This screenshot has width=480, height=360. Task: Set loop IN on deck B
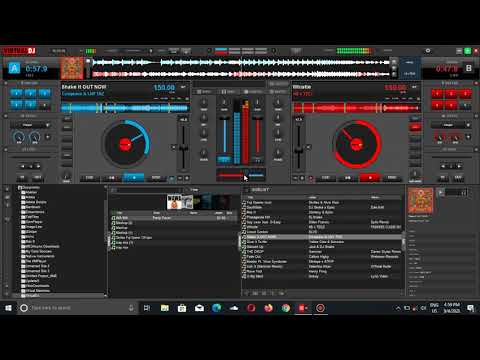tap(443, 178)
